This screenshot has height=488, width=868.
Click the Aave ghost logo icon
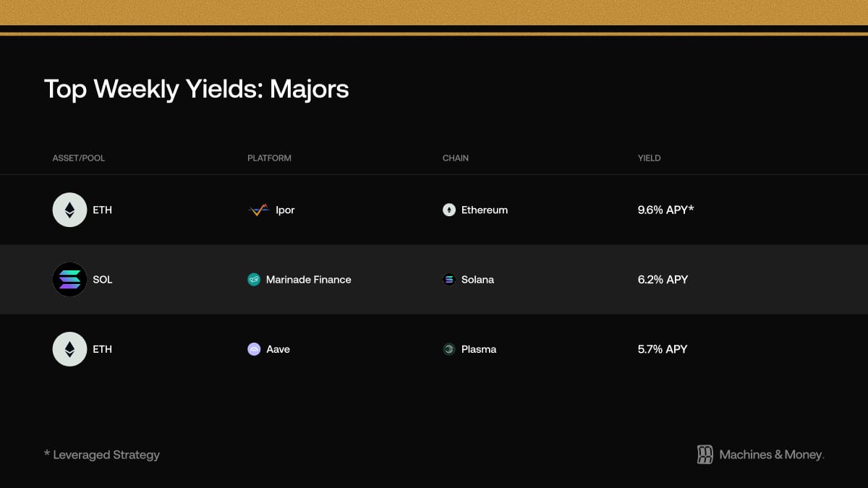tap(254, 349)
